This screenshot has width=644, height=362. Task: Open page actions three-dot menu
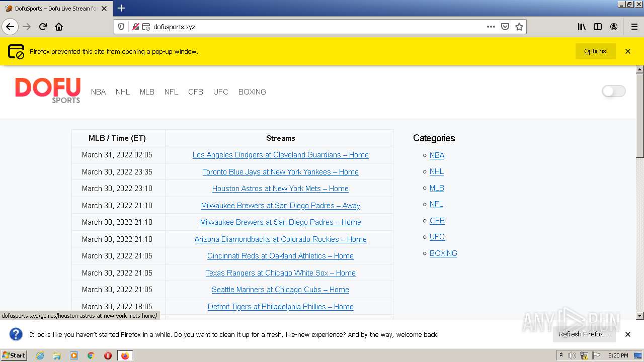click(x=491, y=27)
